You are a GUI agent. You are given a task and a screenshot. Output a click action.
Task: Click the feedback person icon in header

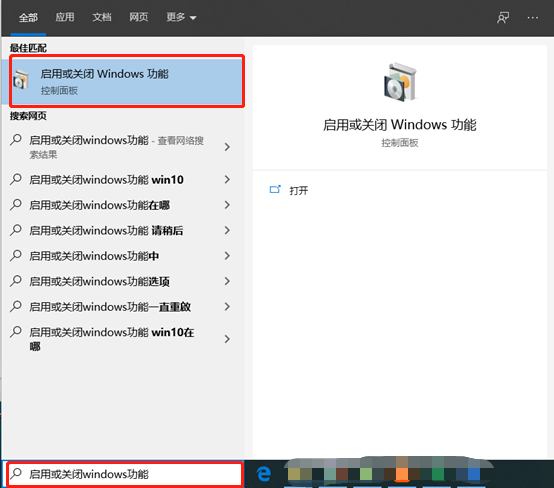(x=503, y=17)
